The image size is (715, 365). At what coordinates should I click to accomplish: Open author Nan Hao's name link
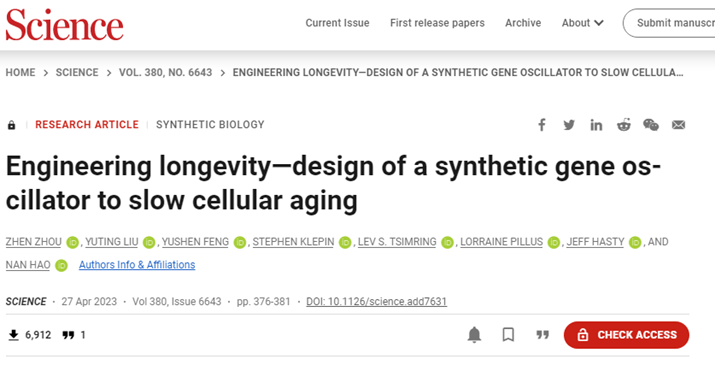28,265
